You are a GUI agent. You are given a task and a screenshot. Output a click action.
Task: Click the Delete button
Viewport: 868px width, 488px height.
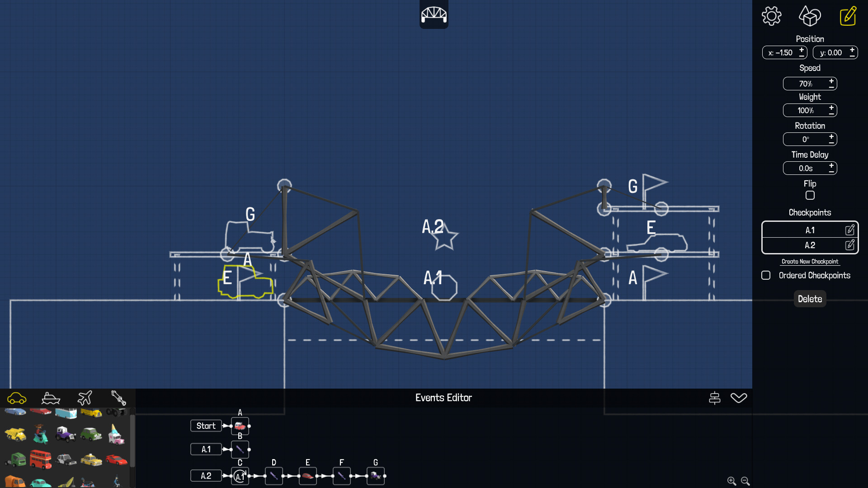click(809, 299)
